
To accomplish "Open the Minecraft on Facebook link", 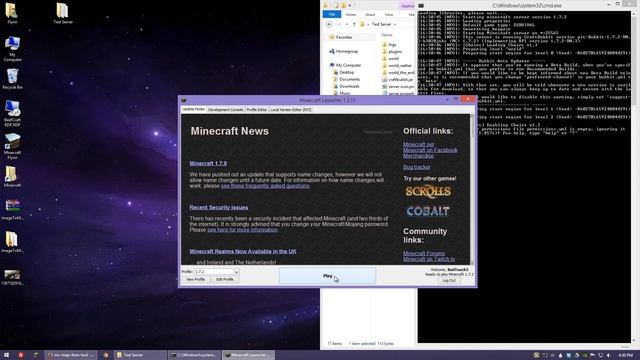I will [430, 150].
